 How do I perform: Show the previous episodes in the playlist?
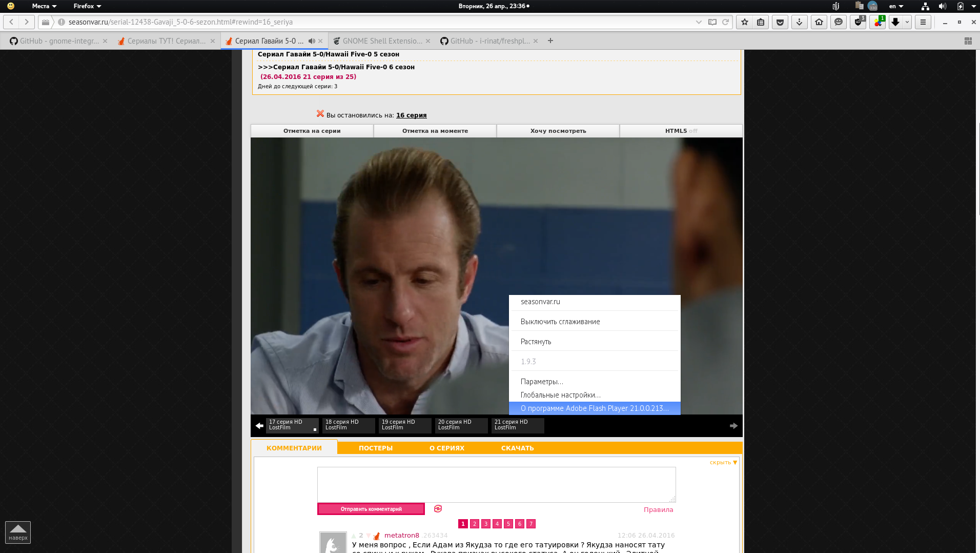pos(259,426)
